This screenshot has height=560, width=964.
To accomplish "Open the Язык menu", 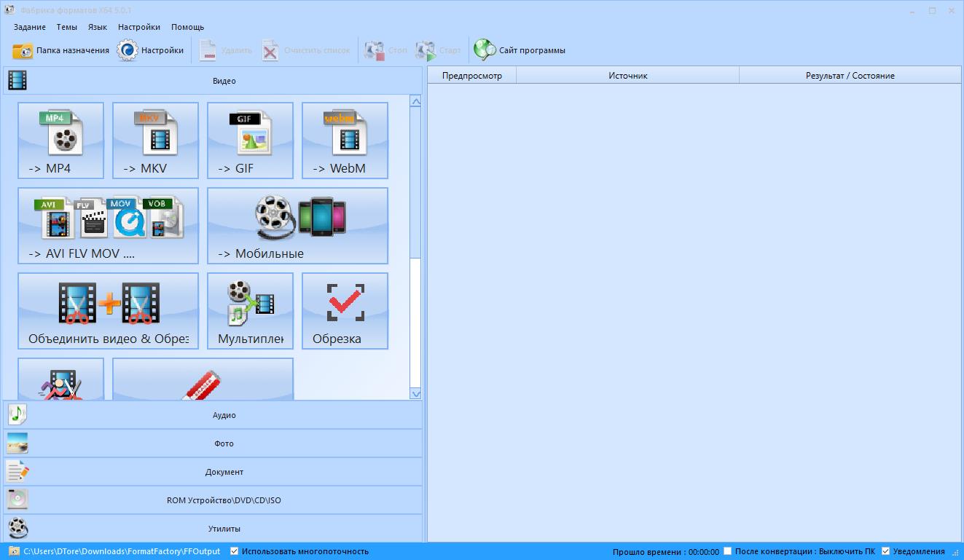I will tap(97, 27).
